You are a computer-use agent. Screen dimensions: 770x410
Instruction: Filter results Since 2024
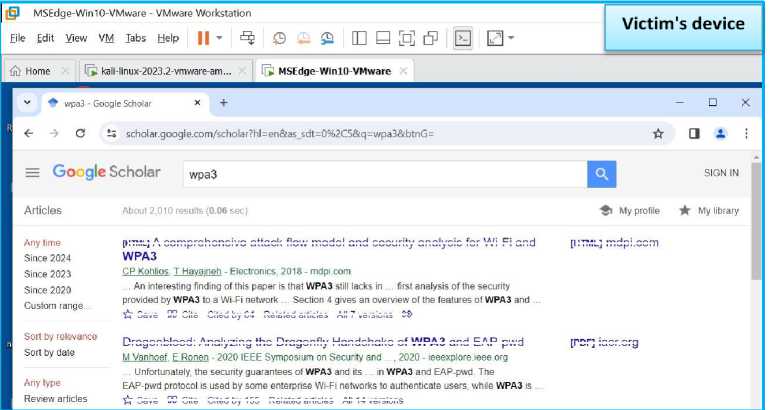pos(48,258)
